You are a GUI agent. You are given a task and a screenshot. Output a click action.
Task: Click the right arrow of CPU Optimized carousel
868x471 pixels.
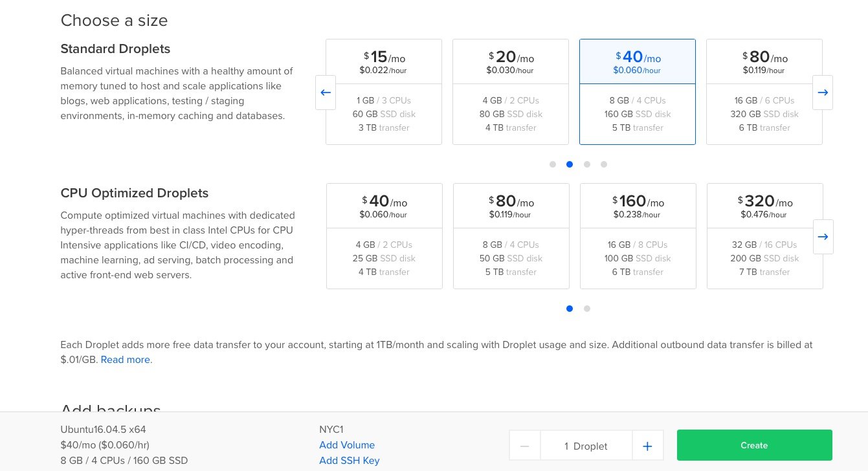[823, 237]
